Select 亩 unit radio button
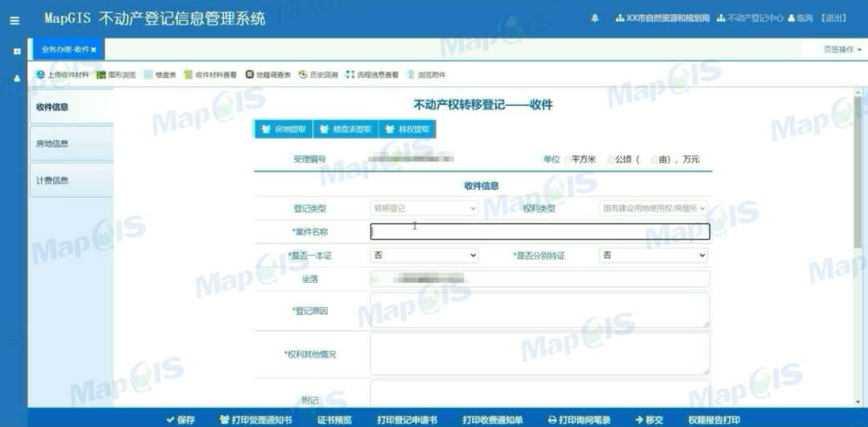Viewport: 868px width, 427px height. (x=655, y=160)
